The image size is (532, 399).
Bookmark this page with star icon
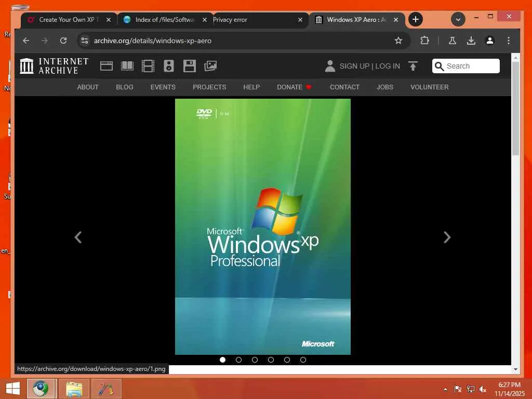point(398,41)
